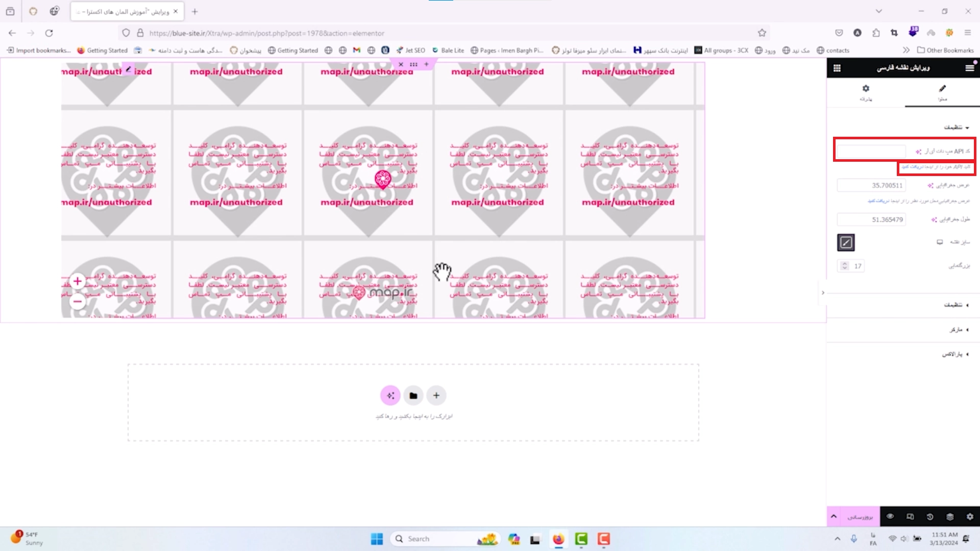Screen dimensions: 980x551
Task: Click the pink AI sparkle button in drop area
Action: [390, 395]
